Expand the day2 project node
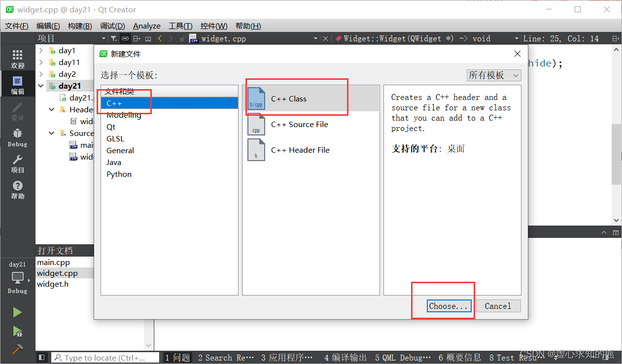 tap(41, 74)
